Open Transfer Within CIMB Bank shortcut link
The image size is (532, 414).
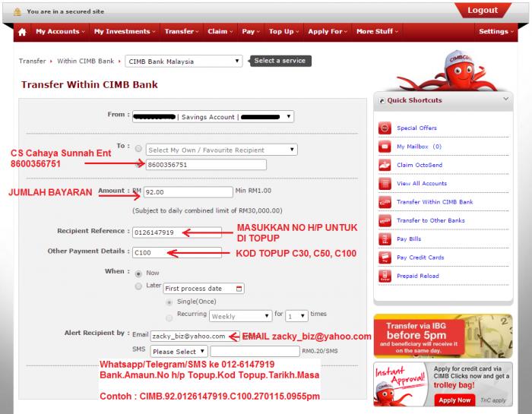[435, 202]
